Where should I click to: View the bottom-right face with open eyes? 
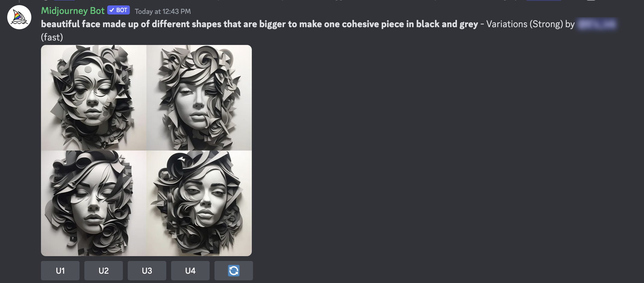[199, 203]
